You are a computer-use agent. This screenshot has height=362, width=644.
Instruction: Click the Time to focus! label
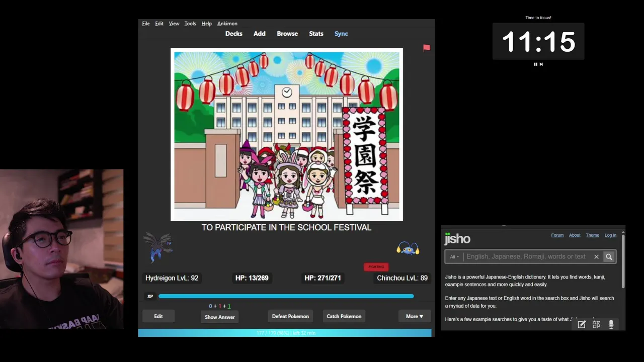pos(538,18)
